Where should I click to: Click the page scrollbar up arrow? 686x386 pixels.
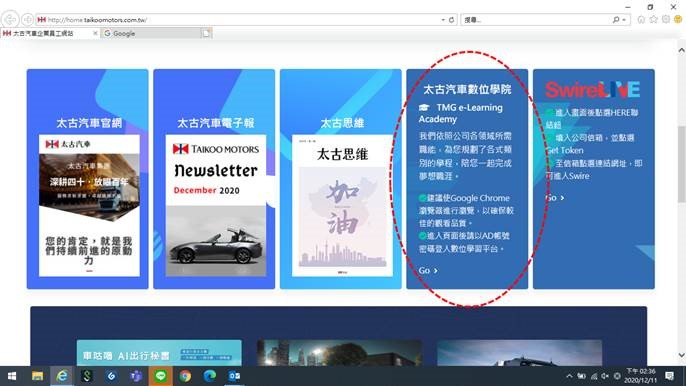tap(682, 50)
